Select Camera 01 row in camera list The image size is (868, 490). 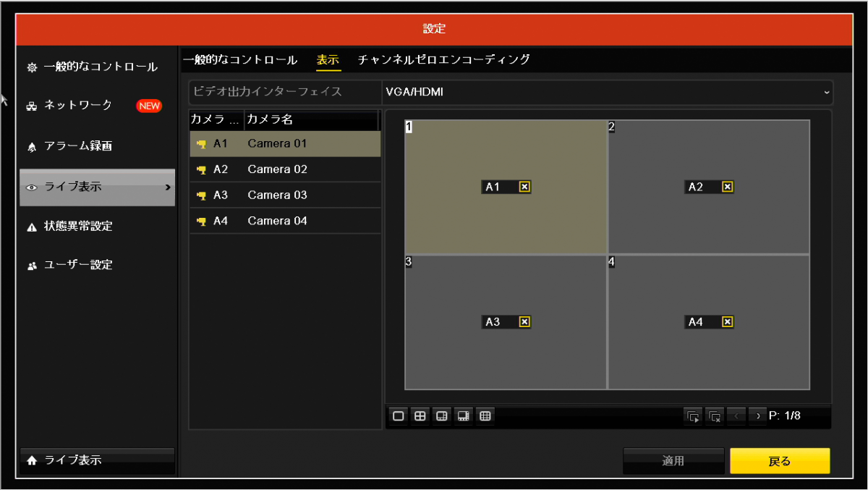(285, 144)
